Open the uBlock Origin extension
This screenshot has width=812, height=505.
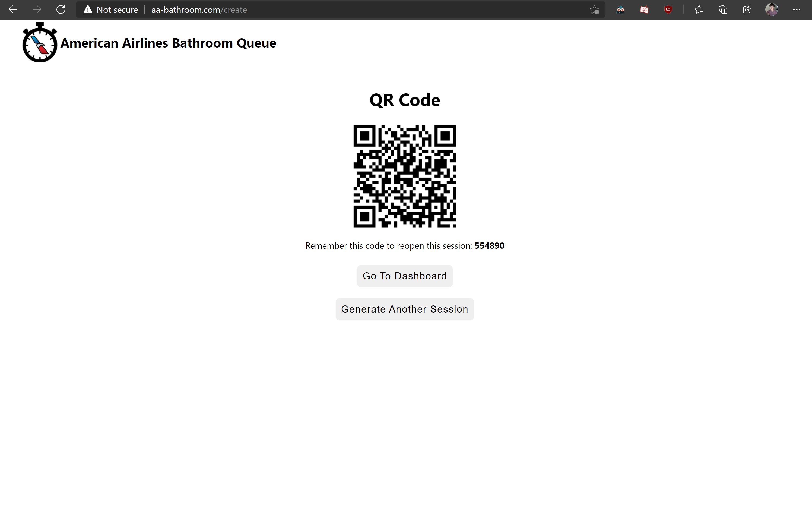pyautogui.click(x=668, y=10)
